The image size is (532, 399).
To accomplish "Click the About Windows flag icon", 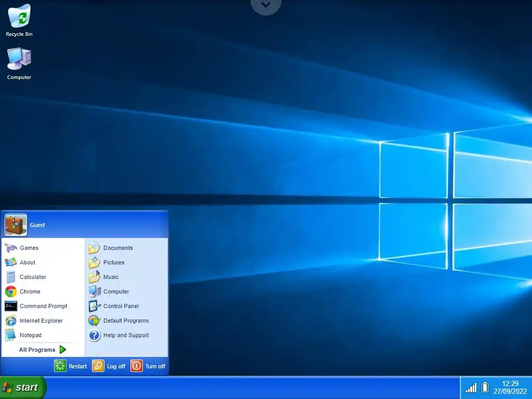I will tap(10, 262).
